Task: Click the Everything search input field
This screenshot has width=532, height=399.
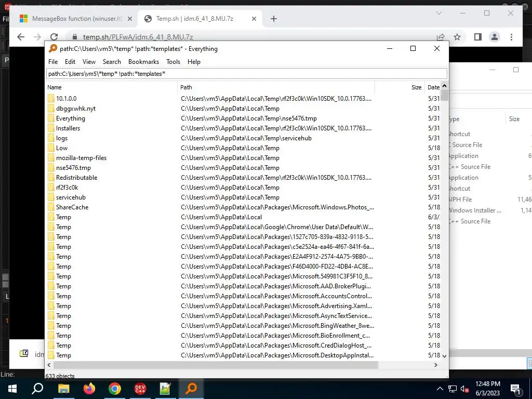Action: (x=247, y=74)
